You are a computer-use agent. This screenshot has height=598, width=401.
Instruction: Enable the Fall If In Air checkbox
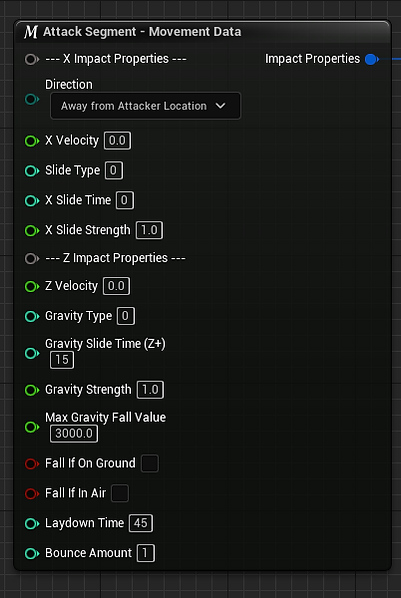coord(120,493)
